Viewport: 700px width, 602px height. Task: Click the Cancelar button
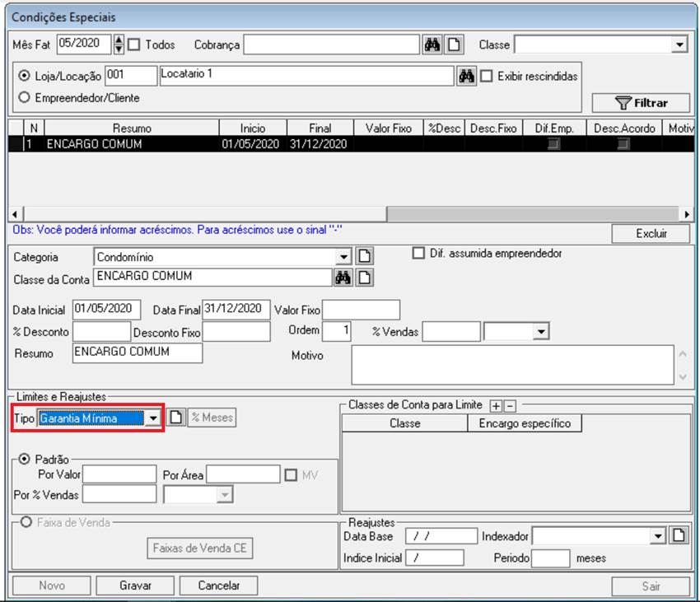click(x=219, y=586)
